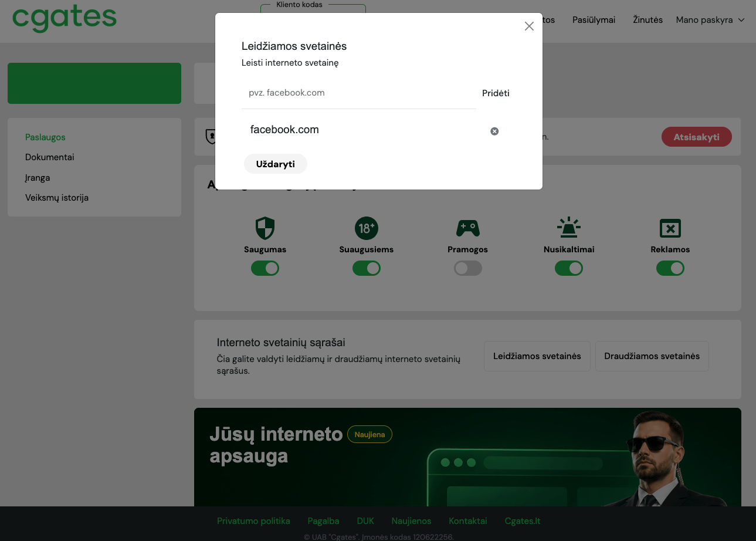Expand the Mano paskyra dropdown
Screen dimensions: 756x541
click(710, 20)
